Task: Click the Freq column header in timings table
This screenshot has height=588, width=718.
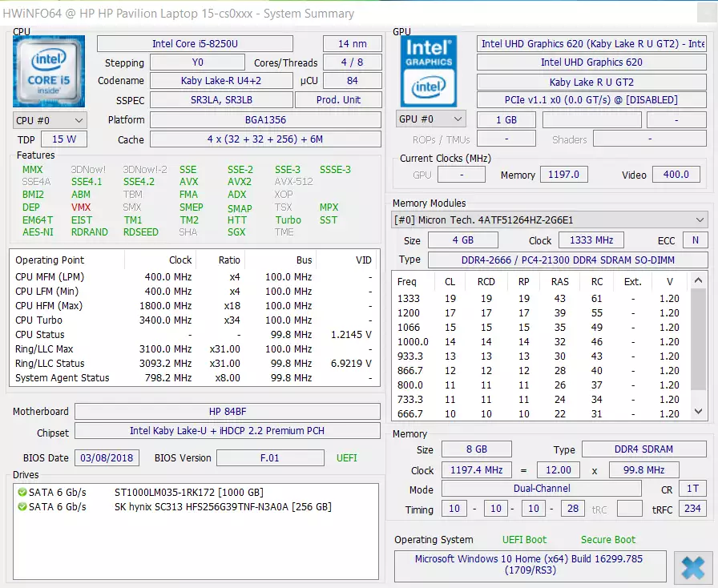Action: tap(406, 282)
